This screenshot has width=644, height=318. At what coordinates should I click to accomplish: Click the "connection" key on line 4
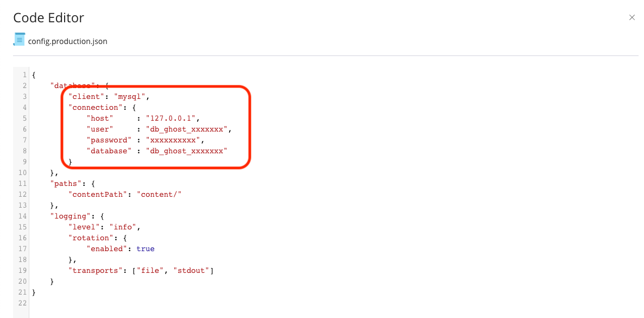click(x=93, y=108)
